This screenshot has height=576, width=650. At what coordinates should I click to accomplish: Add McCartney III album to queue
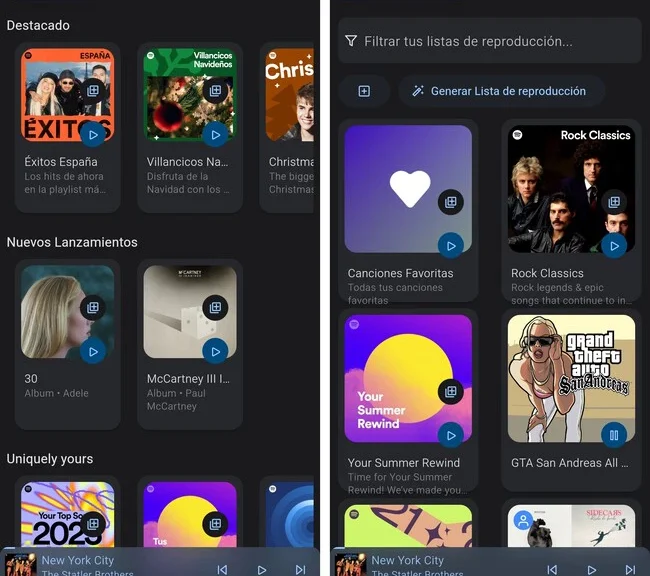(x=215, y=308)
